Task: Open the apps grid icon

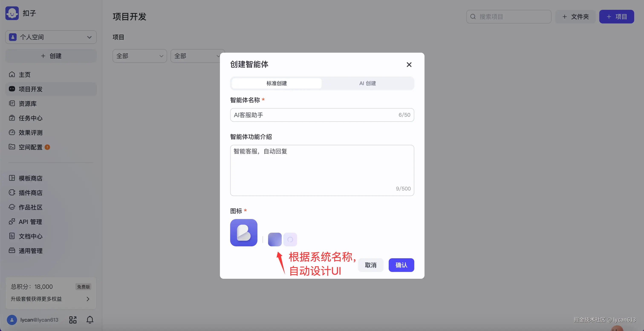Action: click(x=73, y=319)
